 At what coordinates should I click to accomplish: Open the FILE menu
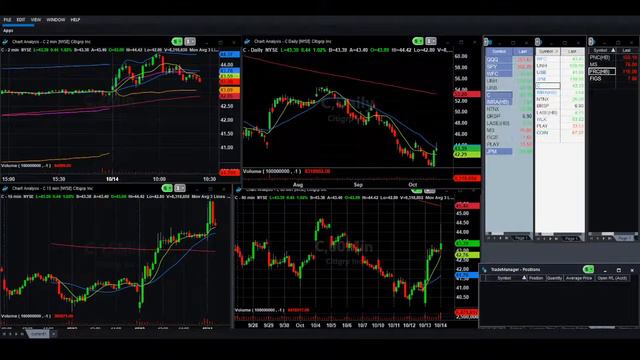click(x=7, y=20)
